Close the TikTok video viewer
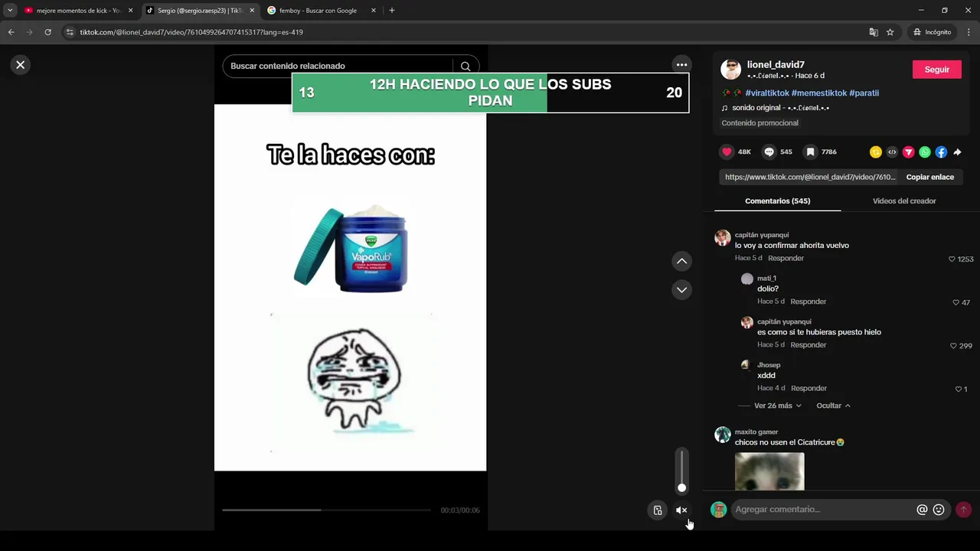The height and width of the screenshot is (551, 980). (x=21, y=65)
